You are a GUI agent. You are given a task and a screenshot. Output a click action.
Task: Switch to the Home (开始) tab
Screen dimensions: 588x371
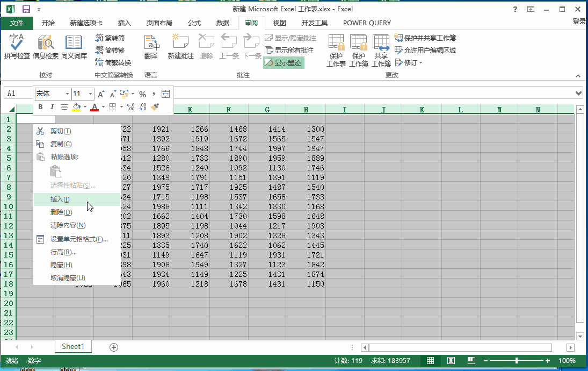tap(48, 23)
